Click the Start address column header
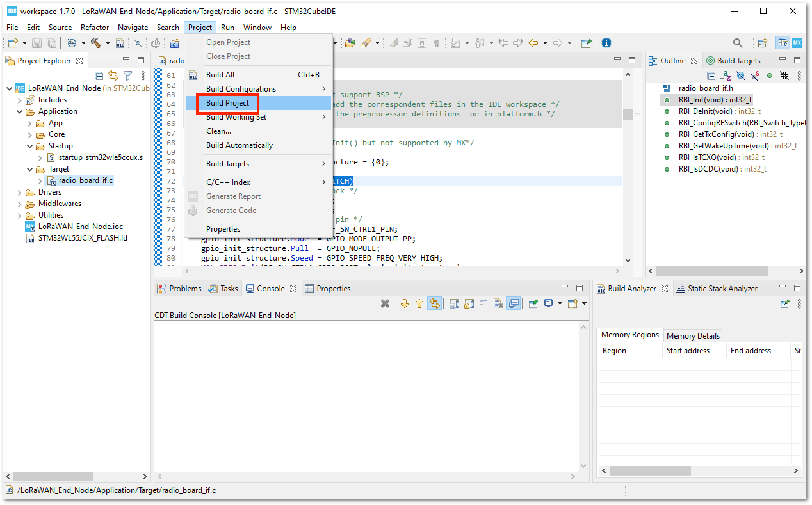Viewport: 812px width, 505px height. [695, 351]
